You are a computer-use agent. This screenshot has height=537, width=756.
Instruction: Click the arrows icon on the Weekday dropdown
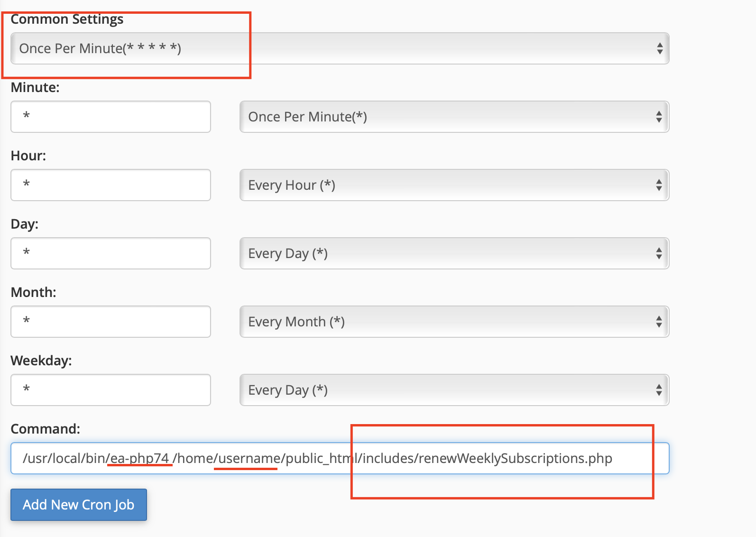coord(658,390)
